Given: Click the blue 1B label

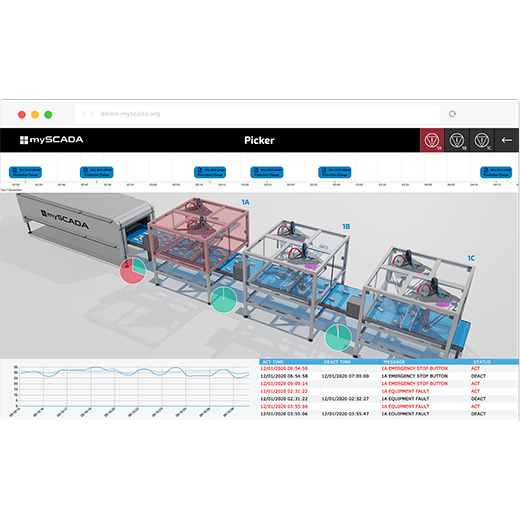Looking at the screenshot, I should click(x=346, y=227).
